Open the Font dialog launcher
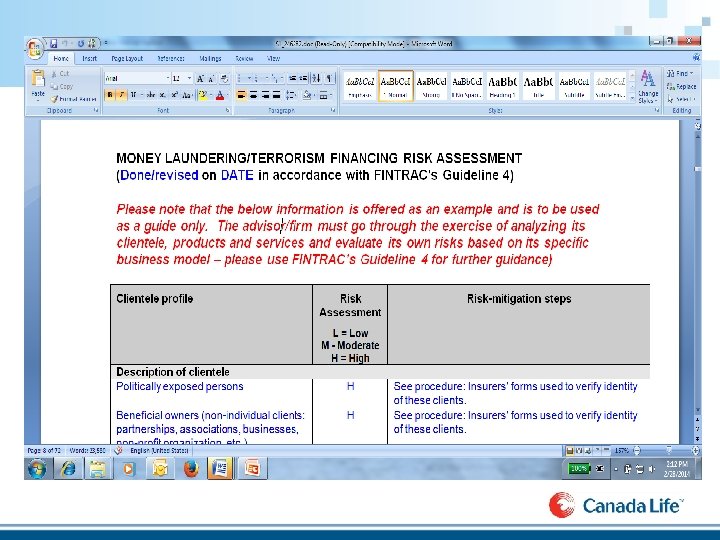 coord(227,110)
